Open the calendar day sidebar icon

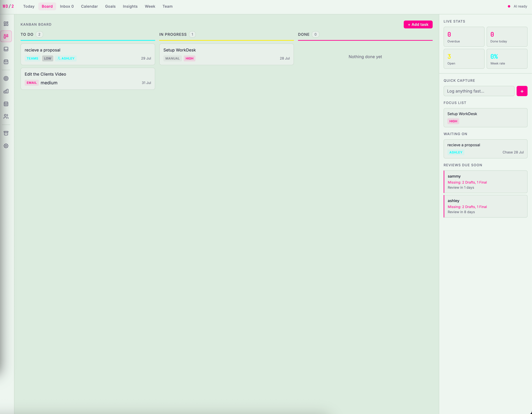[6, 62]
